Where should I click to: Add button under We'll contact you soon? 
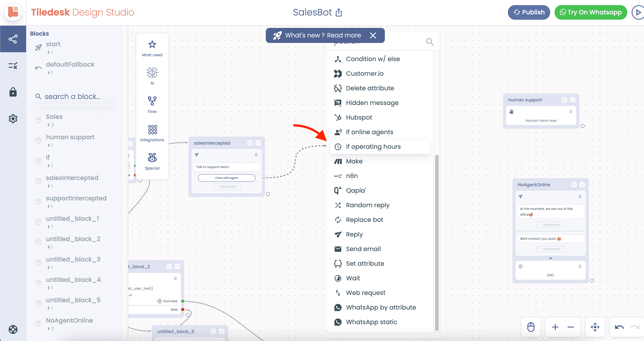tap(551, 249)
